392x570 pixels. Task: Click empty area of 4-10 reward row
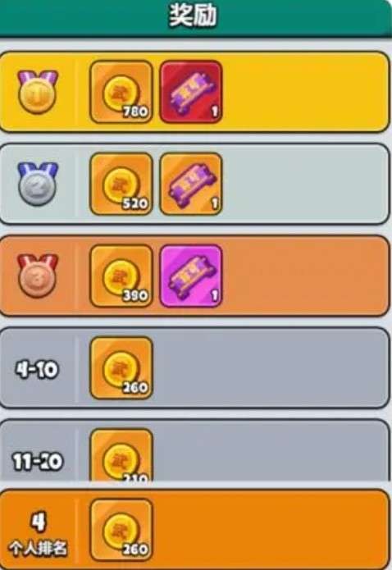pos(269,367)
